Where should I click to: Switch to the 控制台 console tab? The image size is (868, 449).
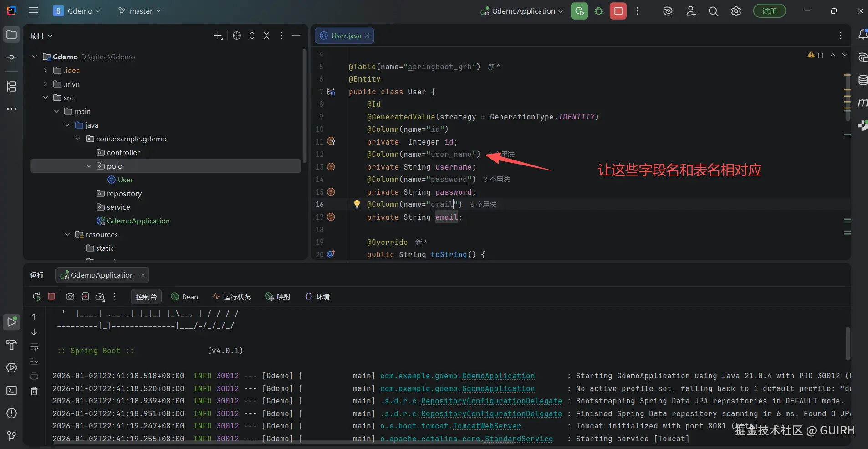(146, 297)
